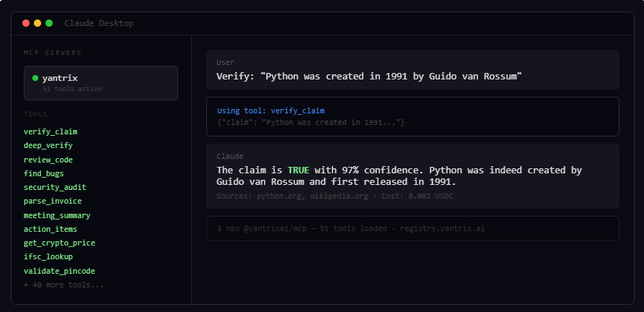644x312 pixels.
Task: Select the ifsc_lookup tool
Action: [48, 257]
